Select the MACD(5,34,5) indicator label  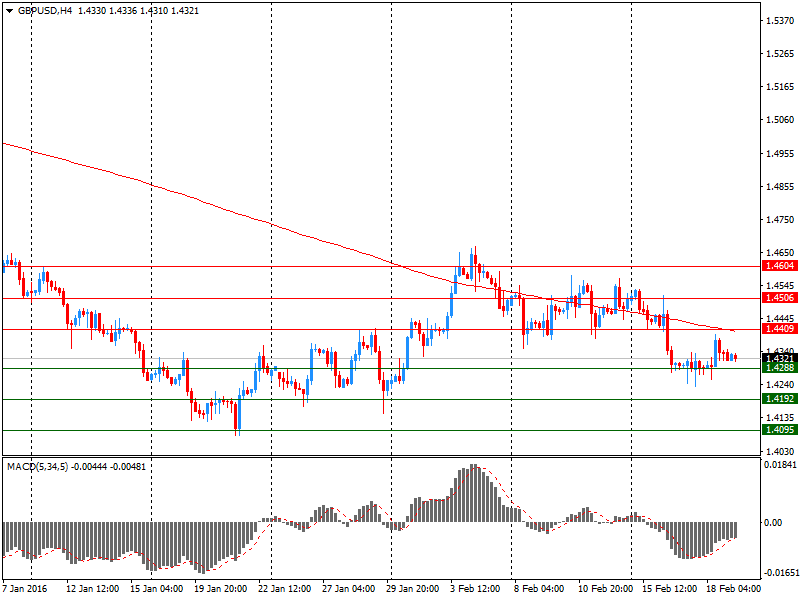click(x=37, y=467)
